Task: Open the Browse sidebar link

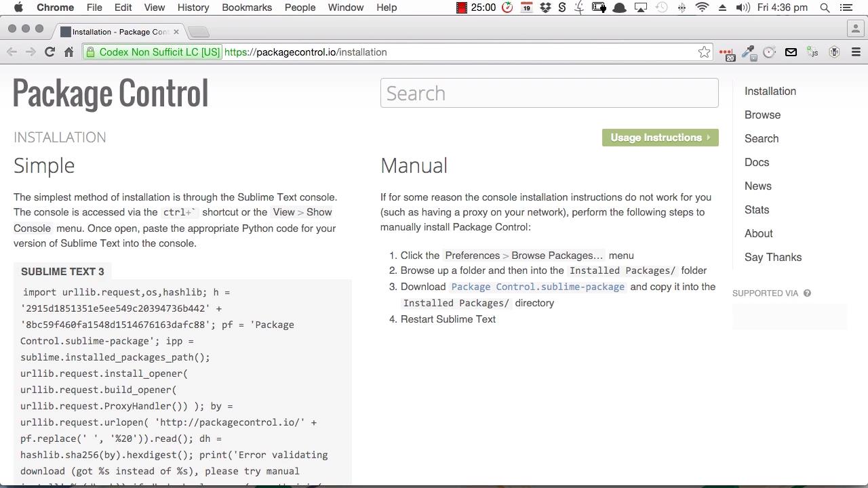Action: pyautogui.click(x=762, y=115)
